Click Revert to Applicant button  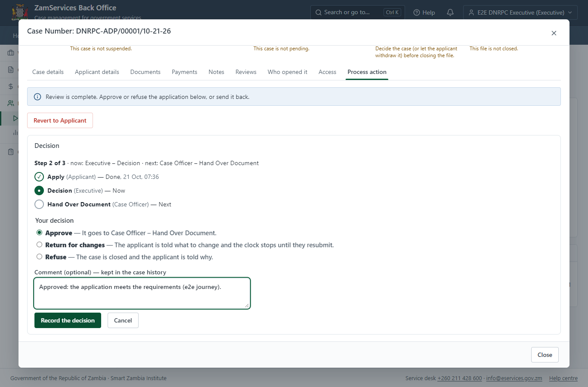coord(60,120)
